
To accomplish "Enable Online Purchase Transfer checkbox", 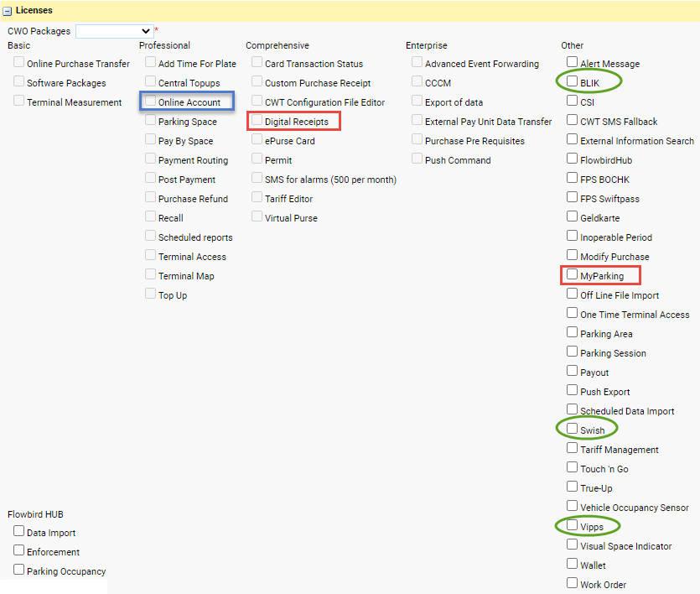I will click(x=18, y=61).
